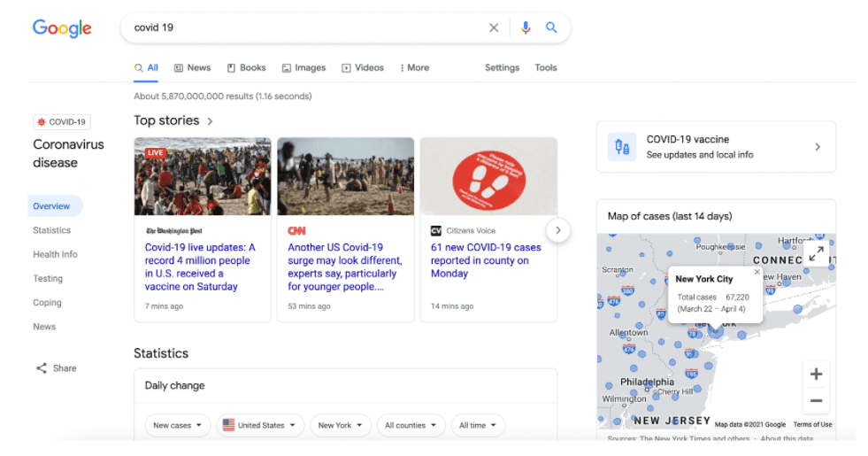Click the Map of cases heading
868x456 pixels.
click(670, 216)
